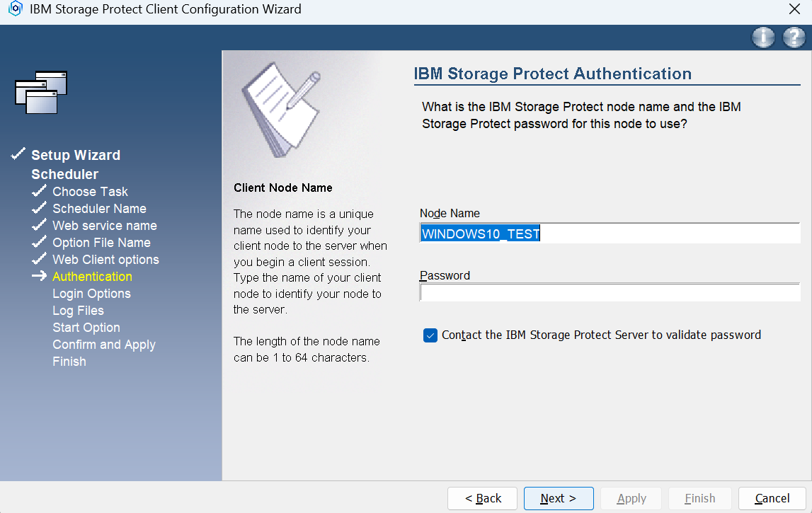The image size is (812, 513).
Task: Focus the Password input field
Action: [x=609, y=293]
